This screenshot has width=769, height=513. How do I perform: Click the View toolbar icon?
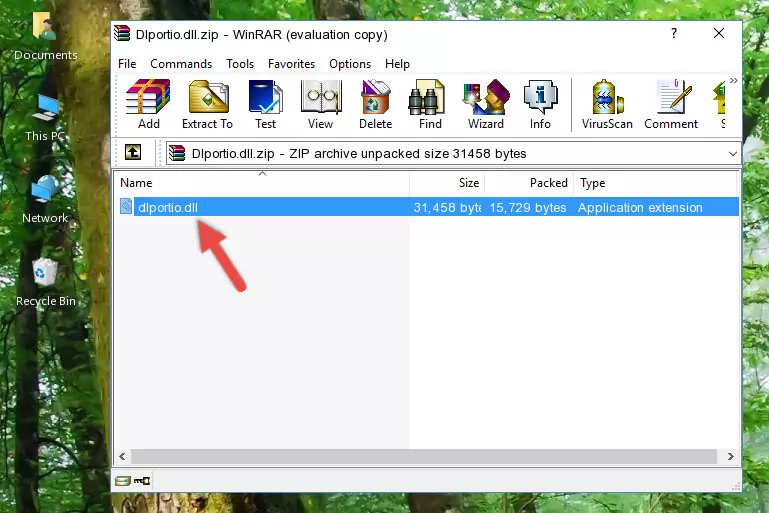tap(321, 104)
